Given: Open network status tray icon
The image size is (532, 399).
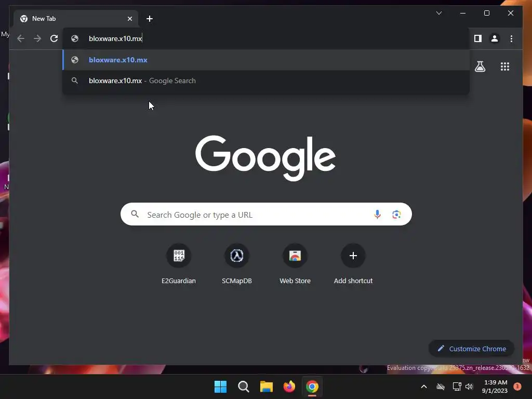Looking at the screenshot, I should point(457,387).
